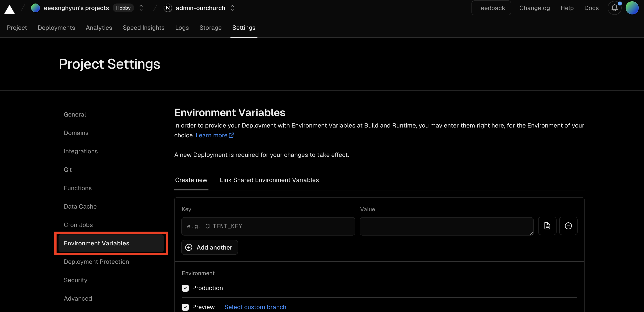Click the Feedback button
Viewport: 644px width, 312px height.
pyautogui.click(x=491, y=8)
